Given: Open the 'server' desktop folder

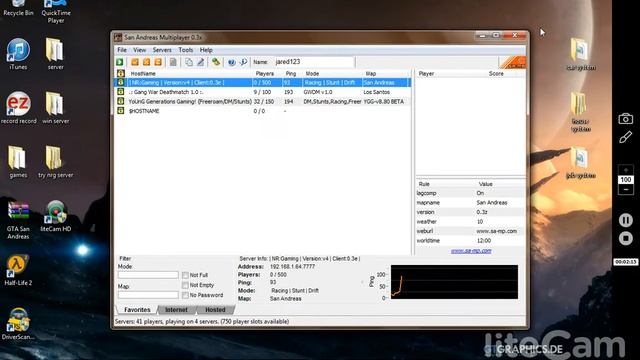Looking at the screenshot, I should tap(56, 54).
